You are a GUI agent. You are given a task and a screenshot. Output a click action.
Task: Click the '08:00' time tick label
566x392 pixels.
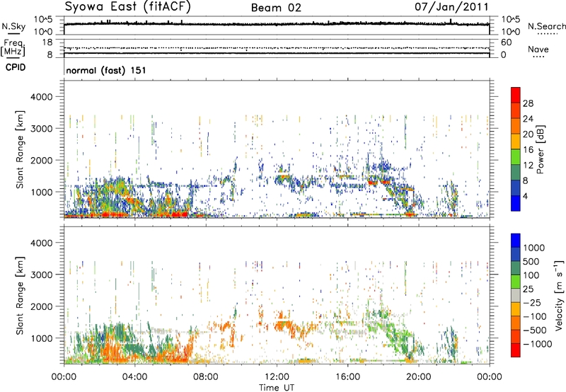coord(206,377)
